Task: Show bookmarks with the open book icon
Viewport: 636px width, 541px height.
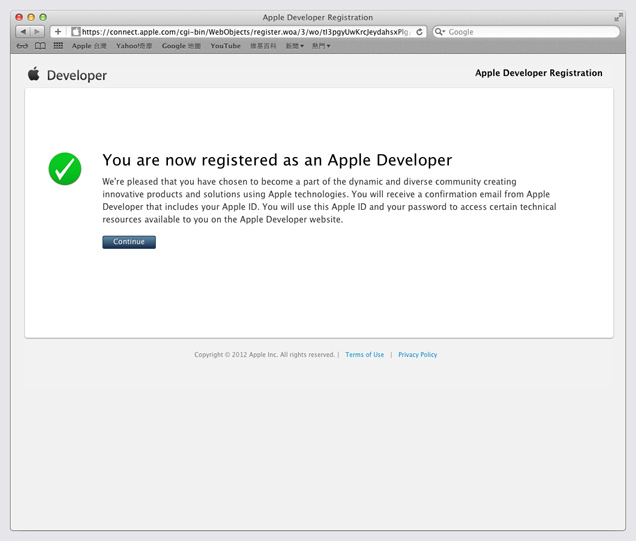Action: click(x=40, y=46)
